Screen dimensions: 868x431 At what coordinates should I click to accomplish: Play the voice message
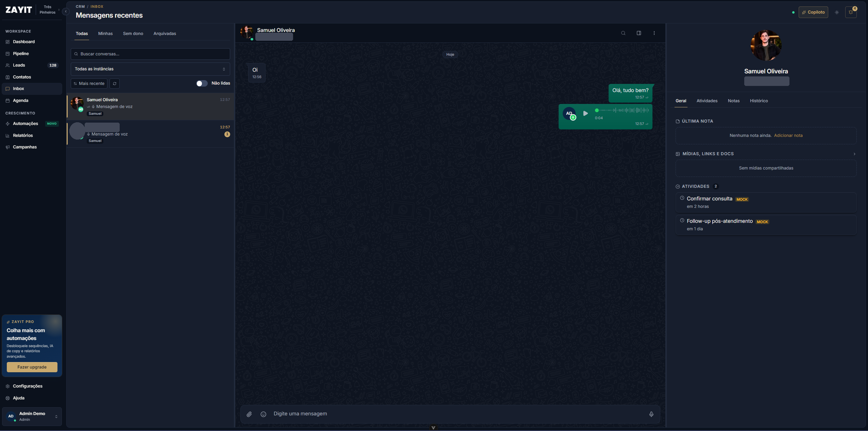(585, 113)
